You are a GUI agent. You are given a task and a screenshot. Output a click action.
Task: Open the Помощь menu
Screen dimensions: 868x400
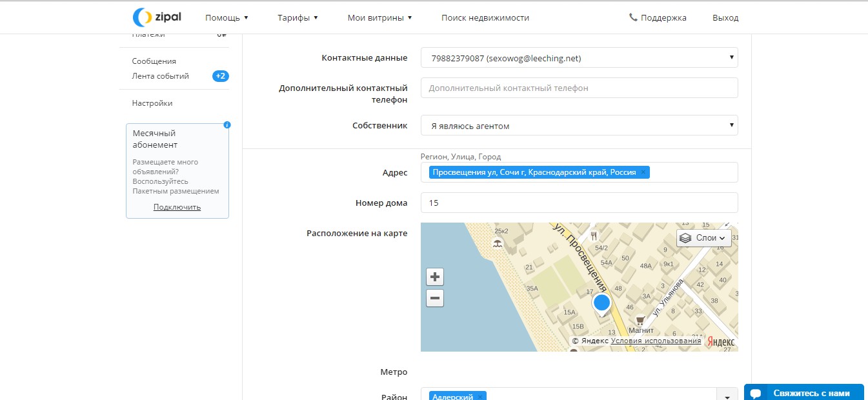point(227,18)
